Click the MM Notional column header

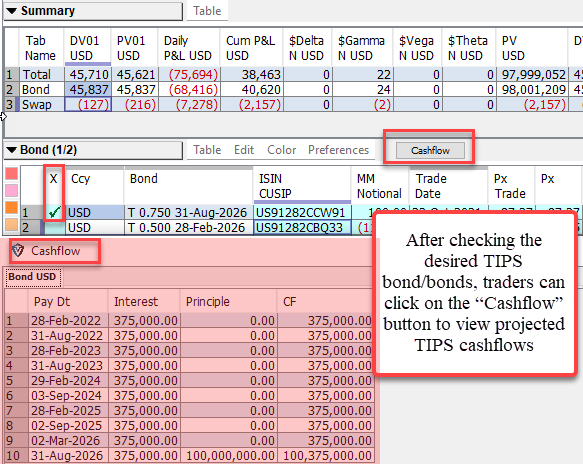(379, 186)
